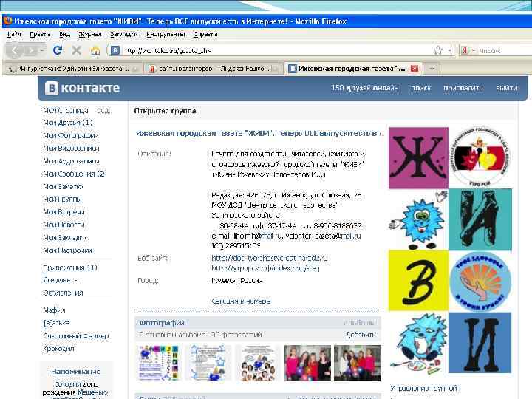Open the history dropdown next to Forward button
The width and height of the screenshot is (532, 399).
click(x=41, y=50)
